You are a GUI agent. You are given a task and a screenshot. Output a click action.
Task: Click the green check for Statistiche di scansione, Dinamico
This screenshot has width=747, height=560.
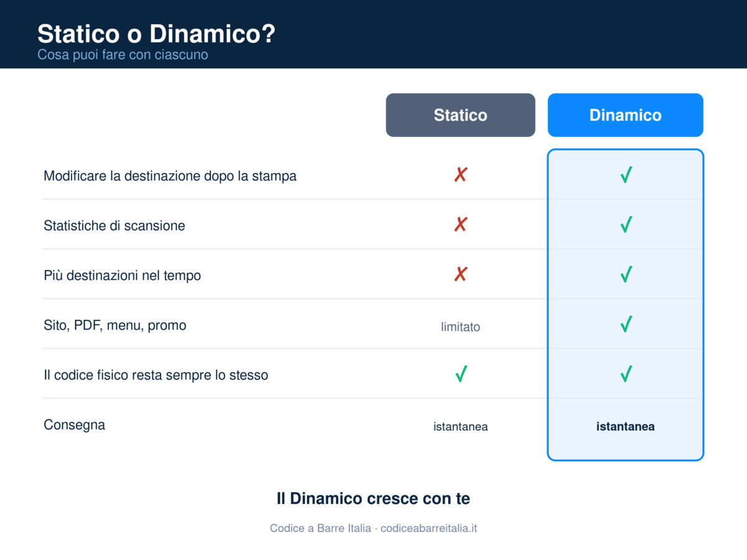pyautogui.click(x=626, y=225)
